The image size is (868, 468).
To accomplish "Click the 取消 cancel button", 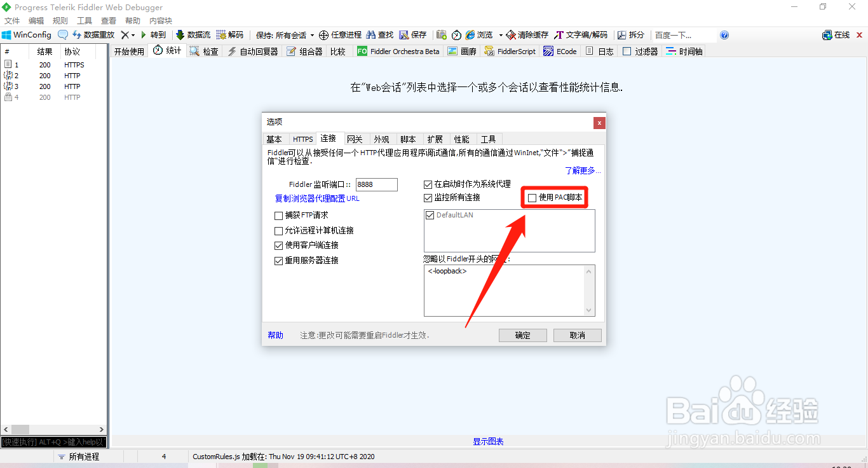I will click(x=578, y=335).
